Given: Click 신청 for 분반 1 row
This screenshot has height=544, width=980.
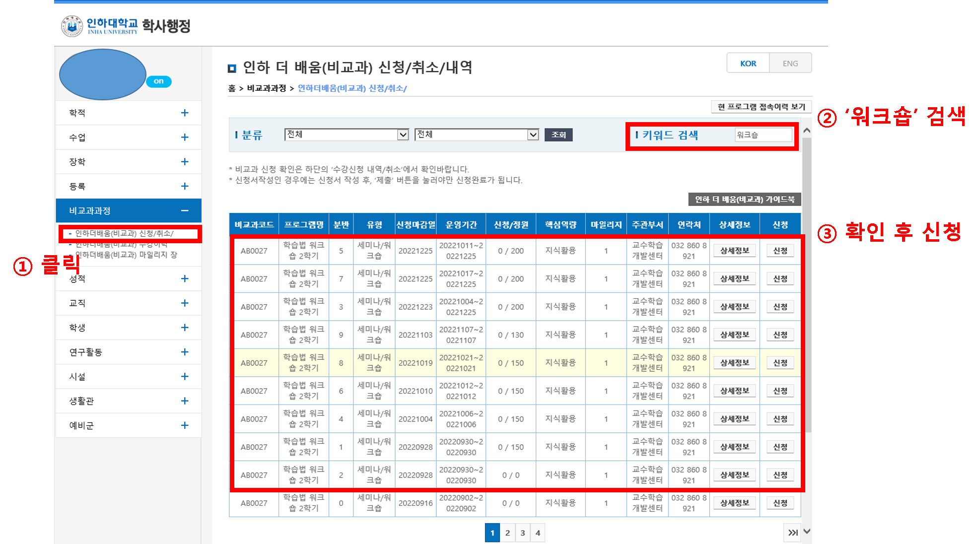Looking at the screenshot, I should pos(780,447).
